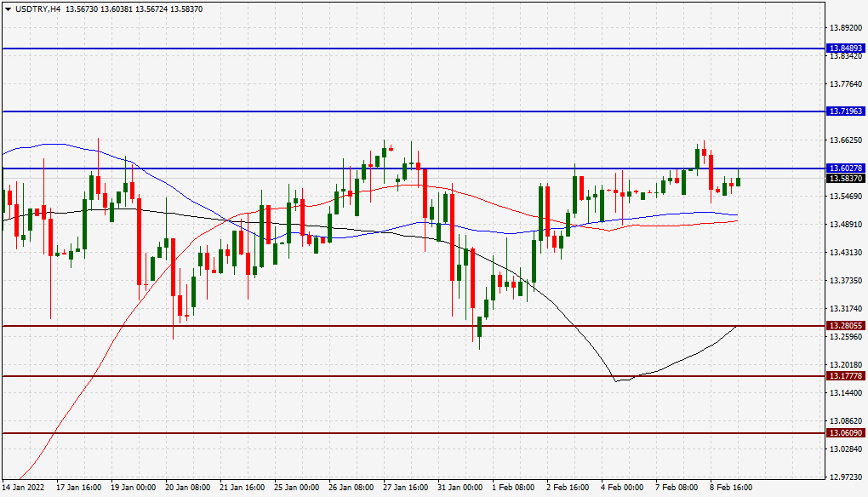Click the 13.60278 blue price label
This screenshot has height=497, width=868.
844,169
